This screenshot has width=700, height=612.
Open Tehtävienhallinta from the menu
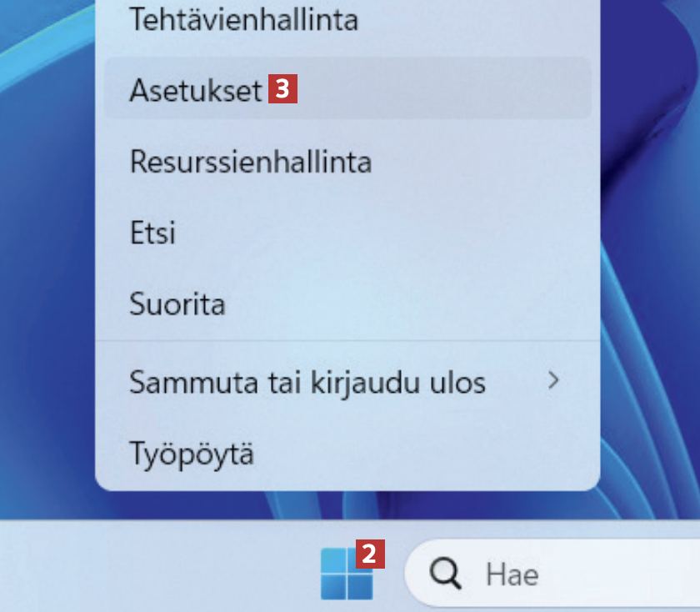coord(243,20)
